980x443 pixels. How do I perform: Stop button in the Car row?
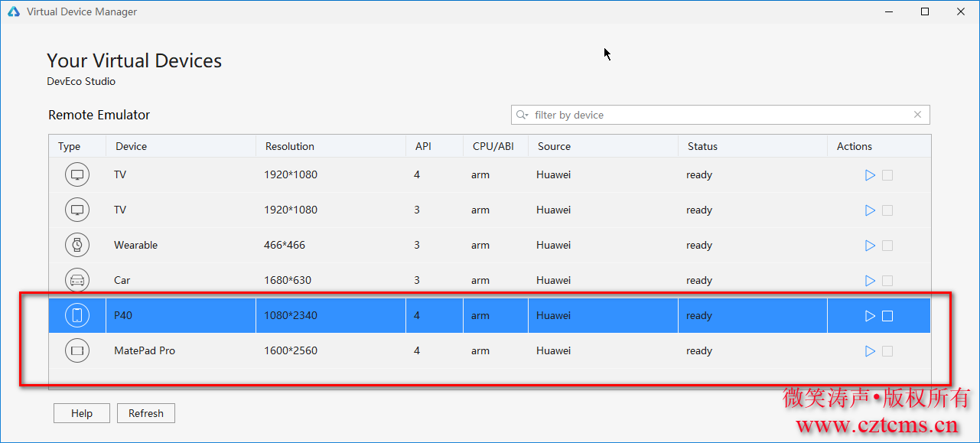(x=887, y=281)
